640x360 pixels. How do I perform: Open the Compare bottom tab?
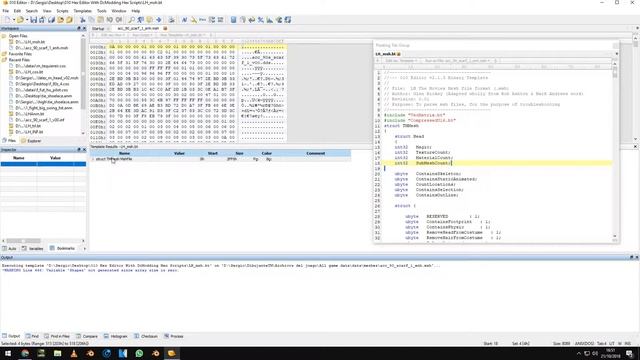pyautogui.click(x=87, y=336)
